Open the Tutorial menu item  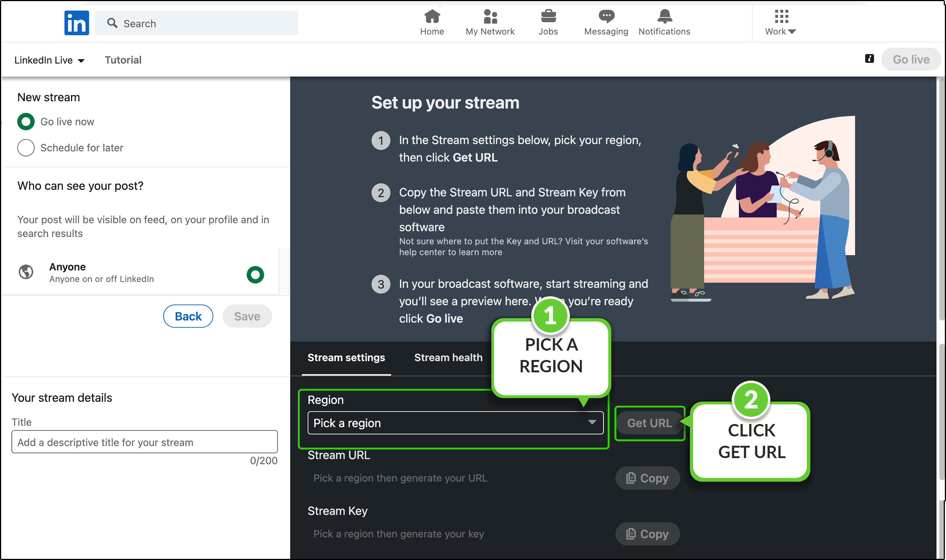pyautogui.click(x=123, y=60)
